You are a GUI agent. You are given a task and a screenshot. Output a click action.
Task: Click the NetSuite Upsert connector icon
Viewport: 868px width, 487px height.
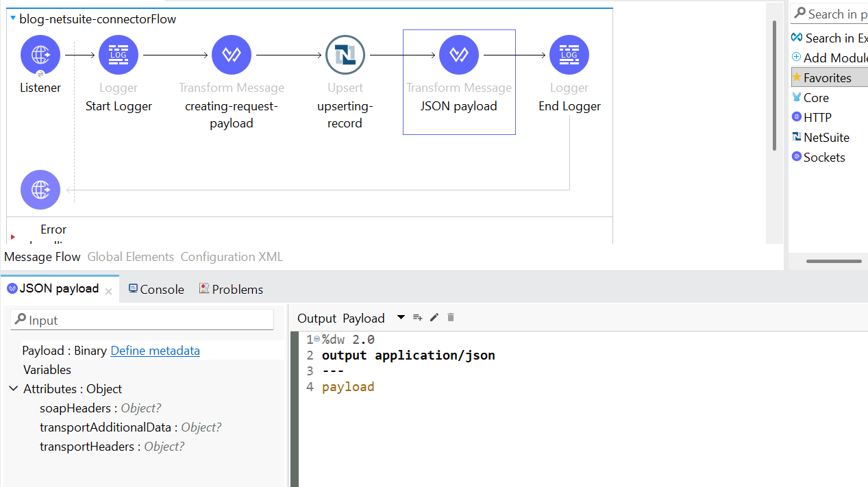click(345, 55)
